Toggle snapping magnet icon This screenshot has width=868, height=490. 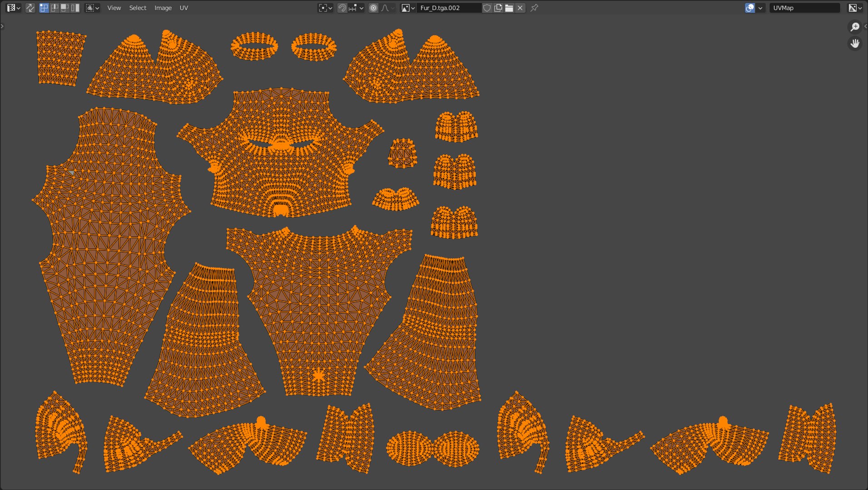342,8
